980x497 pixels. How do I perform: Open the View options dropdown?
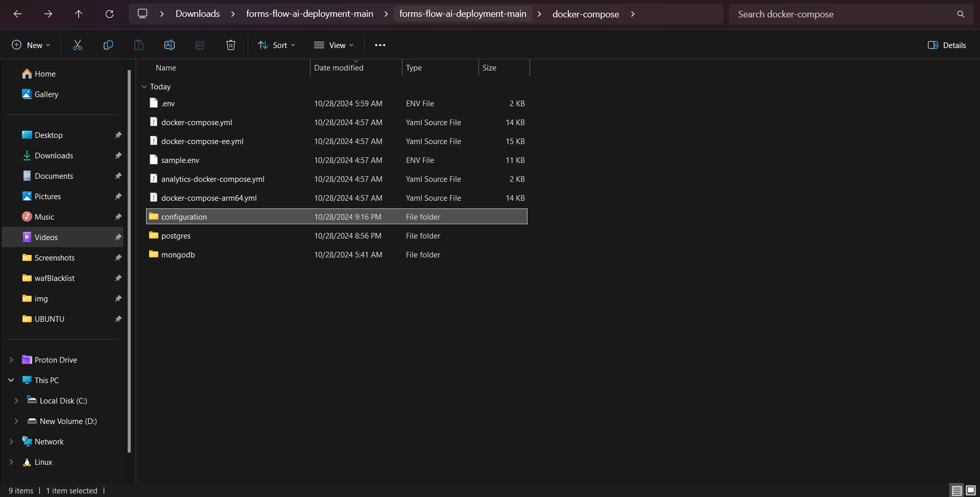pyautogui.click(x=333, y=45)
